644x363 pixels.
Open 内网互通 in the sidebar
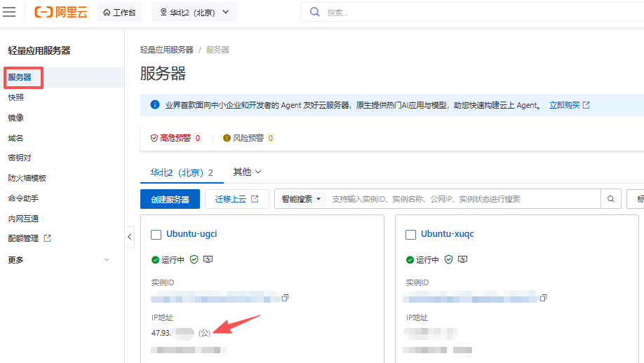pyautogui.click(x=23, y=219)
